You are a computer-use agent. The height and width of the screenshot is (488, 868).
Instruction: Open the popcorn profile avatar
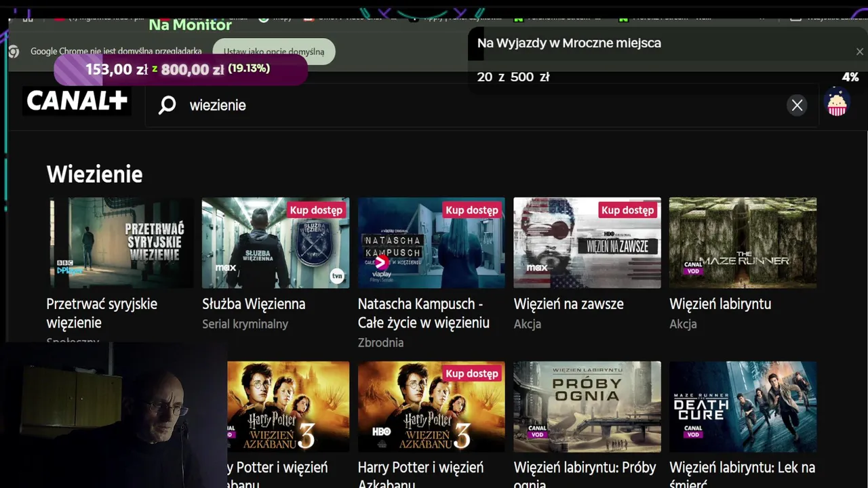[837, 102]
